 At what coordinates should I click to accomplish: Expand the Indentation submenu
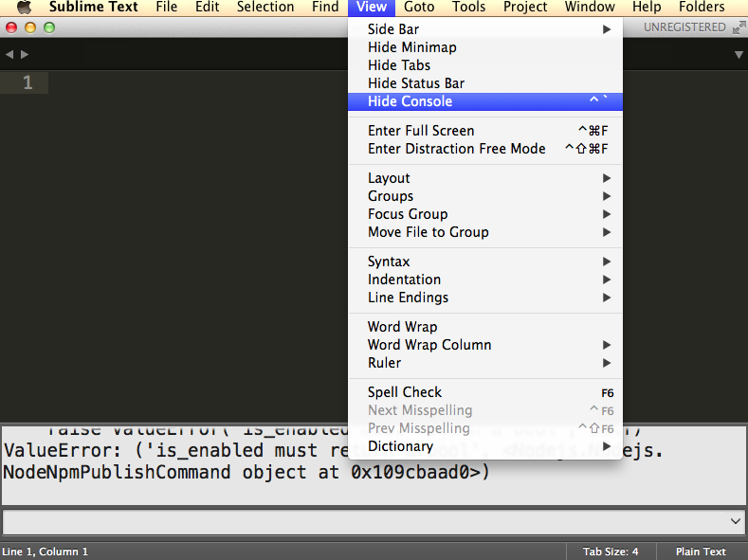485,280
